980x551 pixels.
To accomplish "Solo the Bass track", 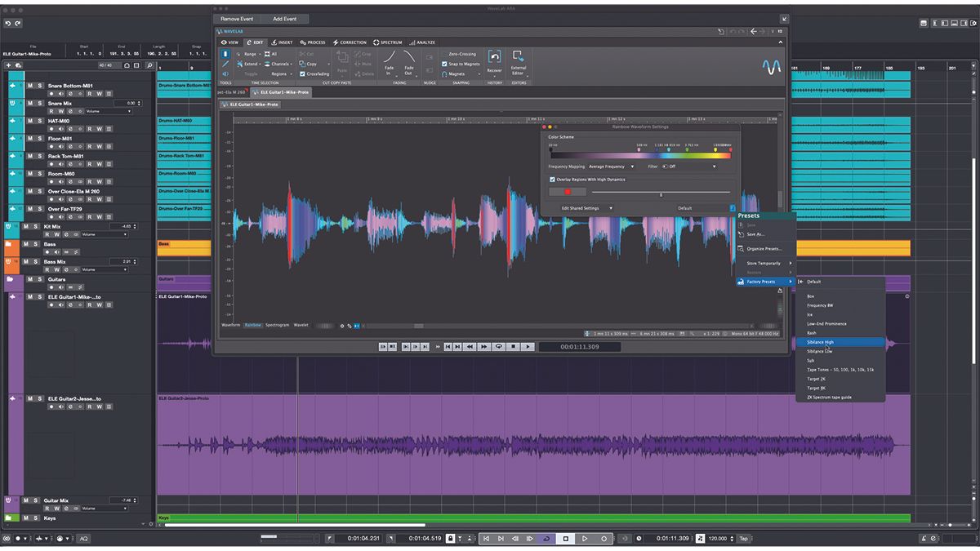I will coord(37,244).
